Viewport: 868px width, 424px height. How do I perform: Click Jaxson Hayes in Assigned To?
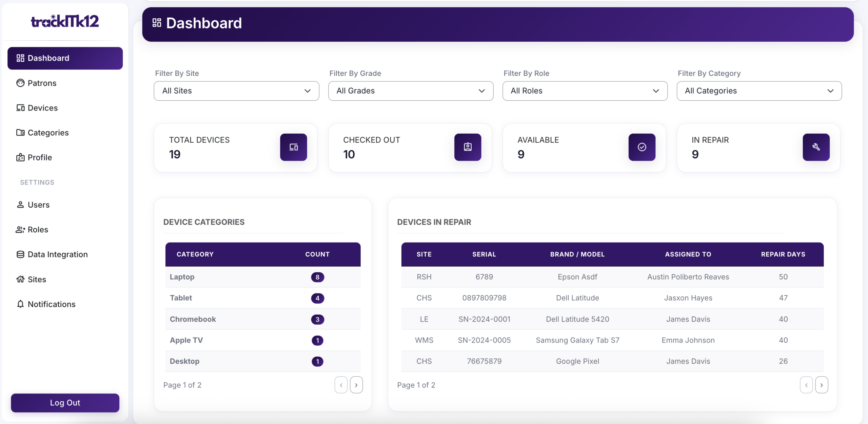688,298
